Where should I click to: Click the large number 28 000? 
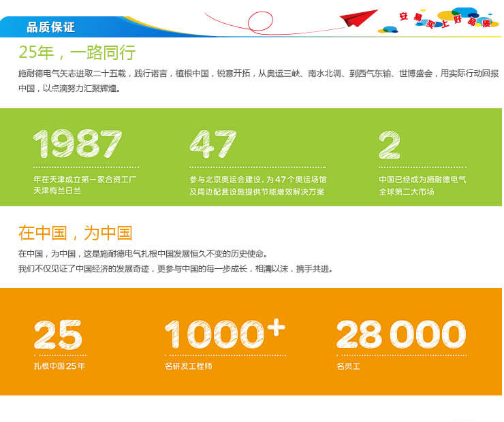click(x=401, y=334)
